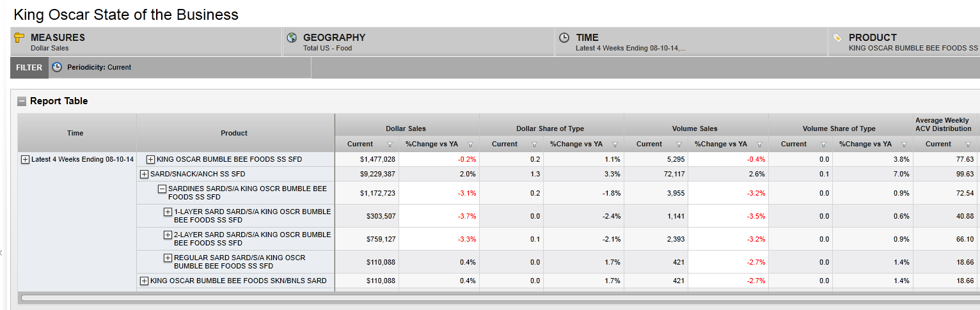Click the Periodicity clock icon in filter bar
This screenshot has height=310, width=980.
[x=57, y=67]
